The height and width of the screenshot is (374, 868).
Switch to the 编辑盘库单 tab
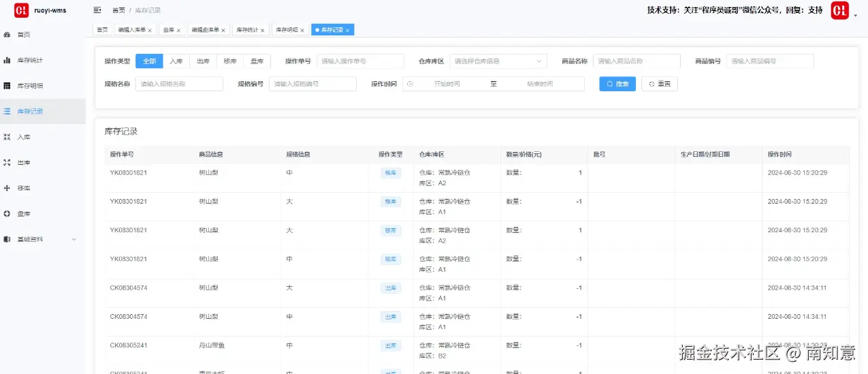(208, 30)
